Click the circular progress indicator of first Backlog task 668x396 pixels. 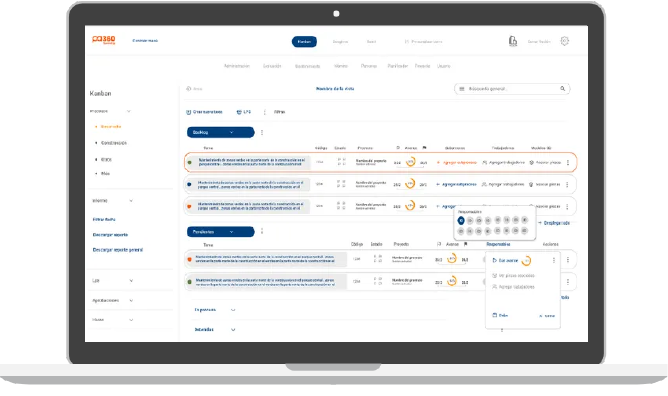coord(411,162)
